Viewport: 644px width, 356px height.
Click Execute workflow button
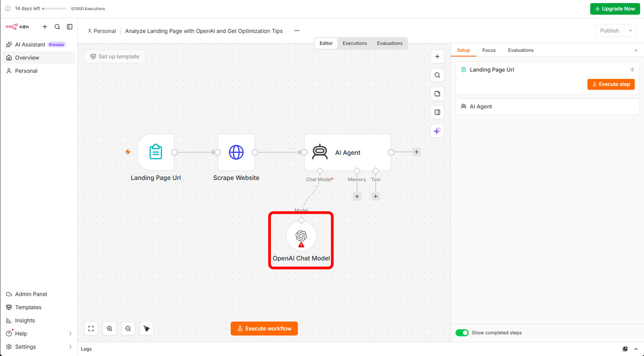pos(264,329)
